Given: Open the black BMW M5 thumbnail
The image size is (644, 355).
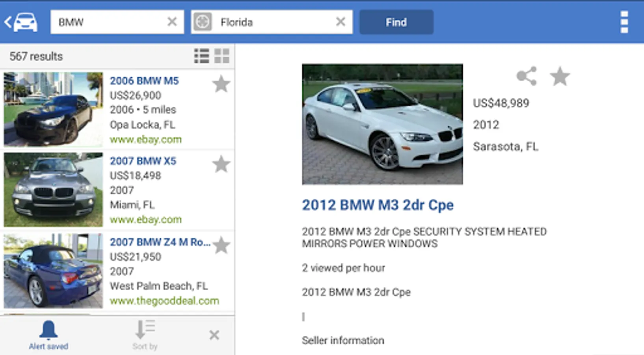Looking at the screenshot, I should (53, 109).
